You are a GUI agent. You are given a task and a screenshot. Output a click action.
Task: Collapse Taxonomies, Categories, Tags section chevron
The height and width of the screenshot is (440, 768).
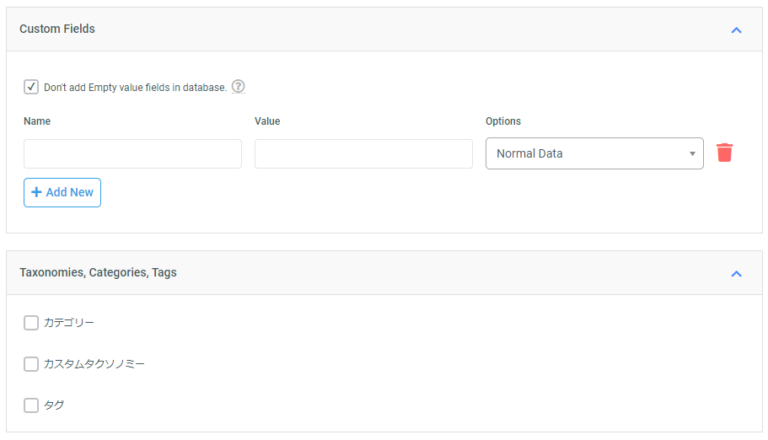[x=736, y=273]
